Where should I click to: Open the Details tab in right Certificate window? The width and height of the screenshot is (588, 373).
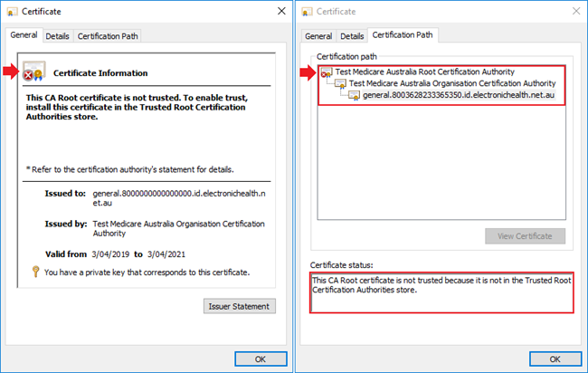point(352,36)
